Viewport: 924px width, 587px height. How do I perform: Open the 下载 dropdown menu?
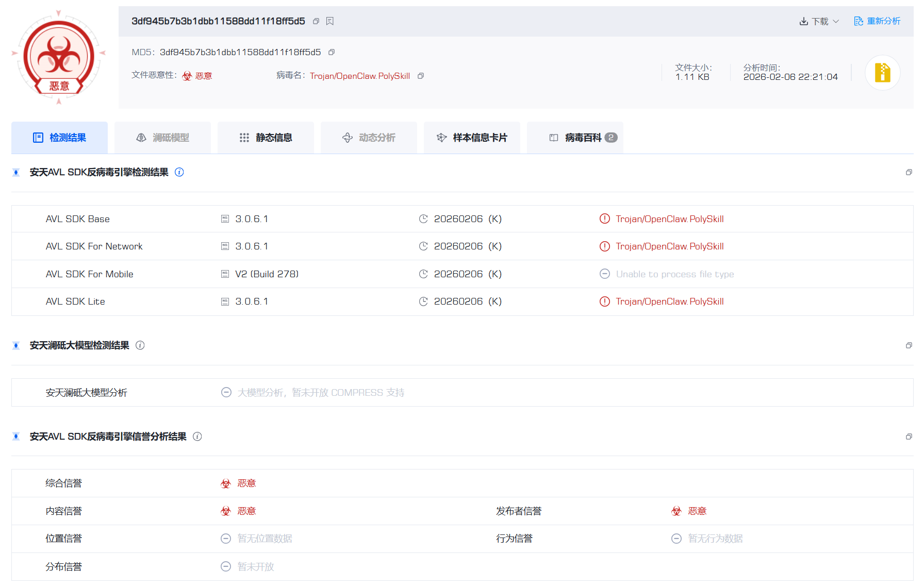(x=819, y=21)
